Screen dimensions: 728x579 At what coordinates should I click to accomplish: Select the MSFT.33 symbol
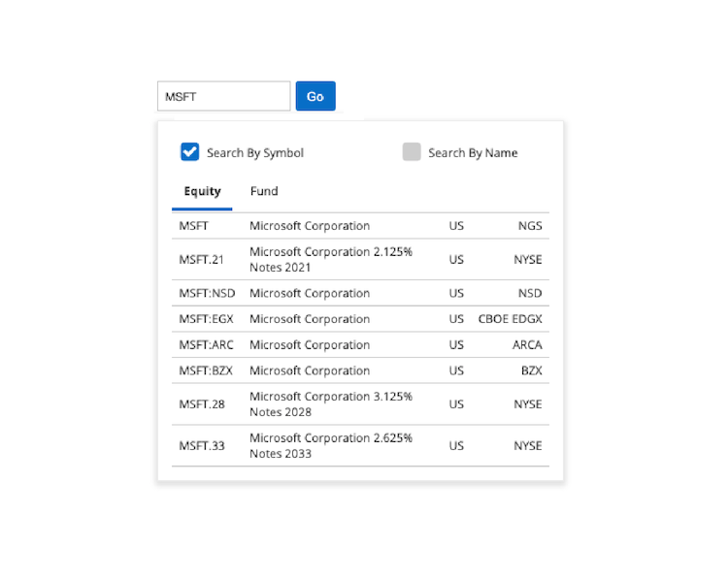point(201,446)
